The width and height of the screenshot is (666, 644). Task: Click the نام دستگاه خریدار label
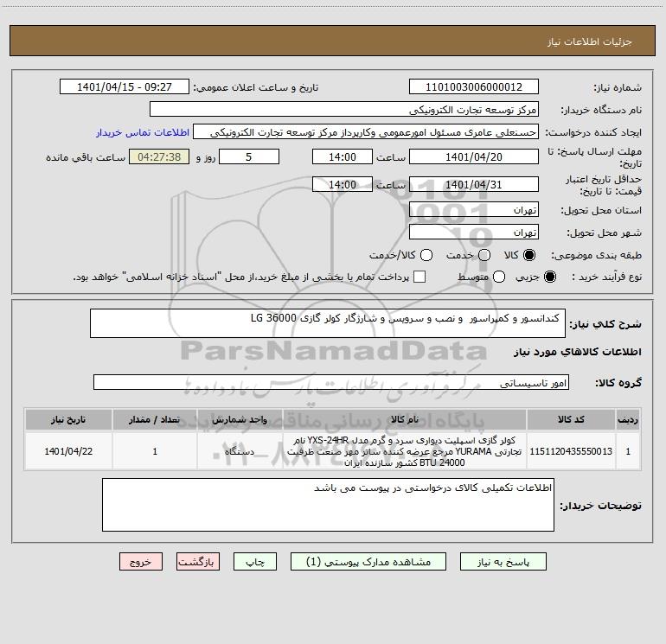click(x=601, y=110)
